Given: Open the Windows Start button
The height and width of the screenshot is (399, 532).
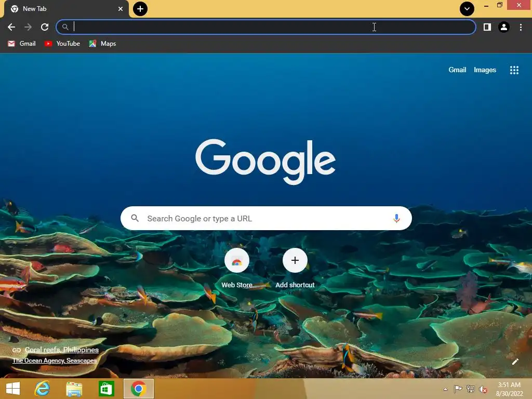Looking at the screenshot, I should [13, 389].
